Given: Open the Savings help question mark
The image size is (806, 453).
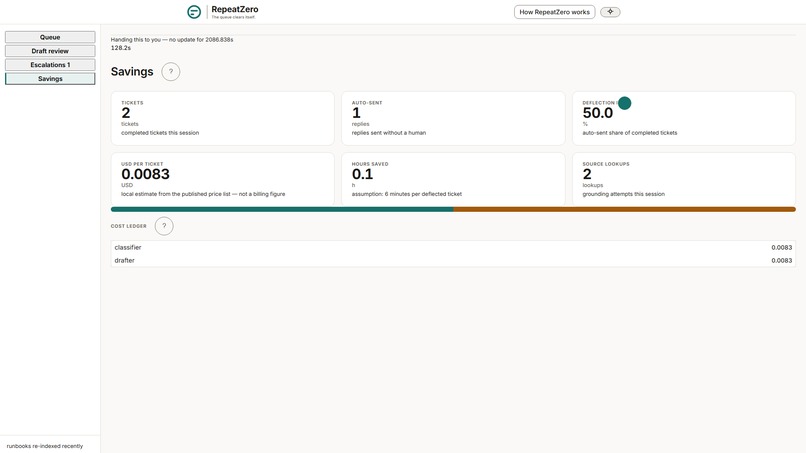Looking at the screenshot, I should pyautogui.click(x=171, y=71).
